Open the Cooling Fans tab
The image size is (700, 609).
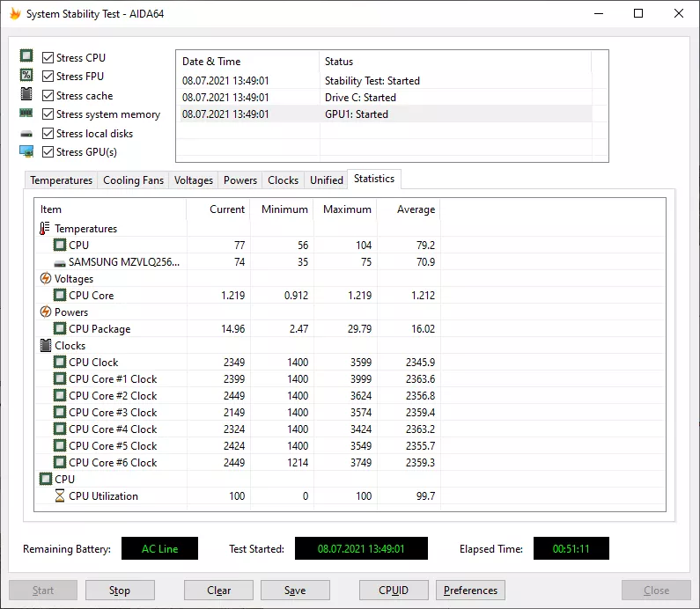pyautogui.click(x=133, y=180)
